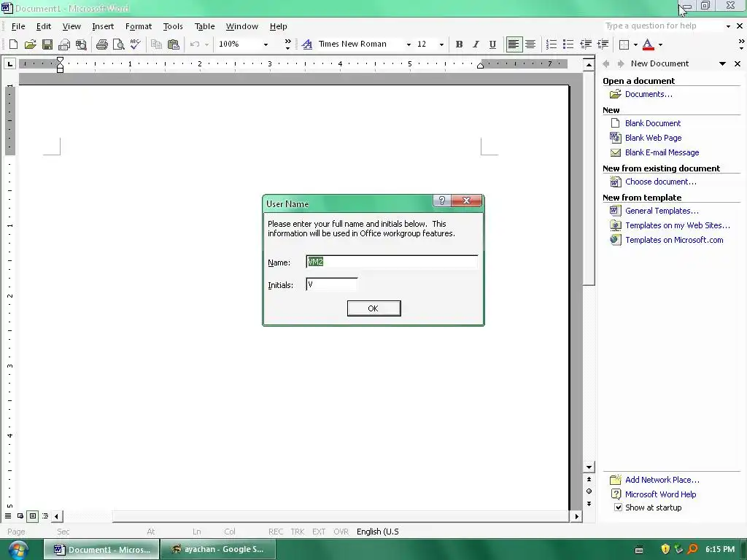
Task: Open Print Preview from the toolbar
Action: click(118, 44)
